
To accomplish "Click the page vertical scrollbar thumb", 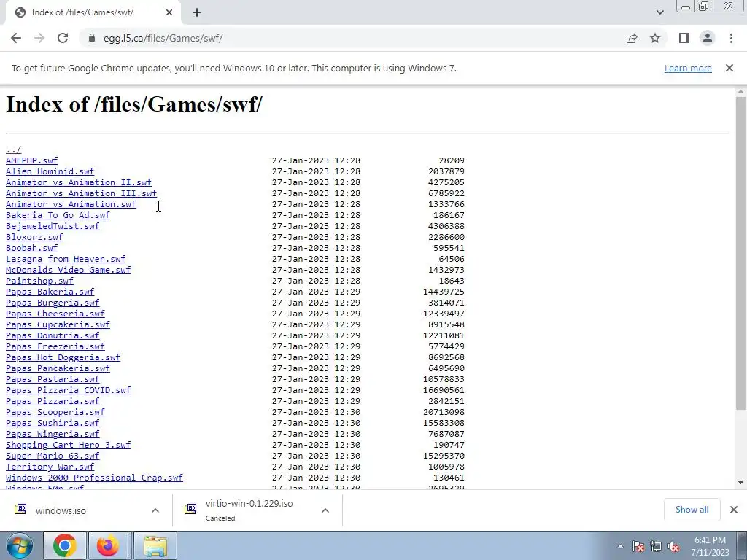I will 740,252.
